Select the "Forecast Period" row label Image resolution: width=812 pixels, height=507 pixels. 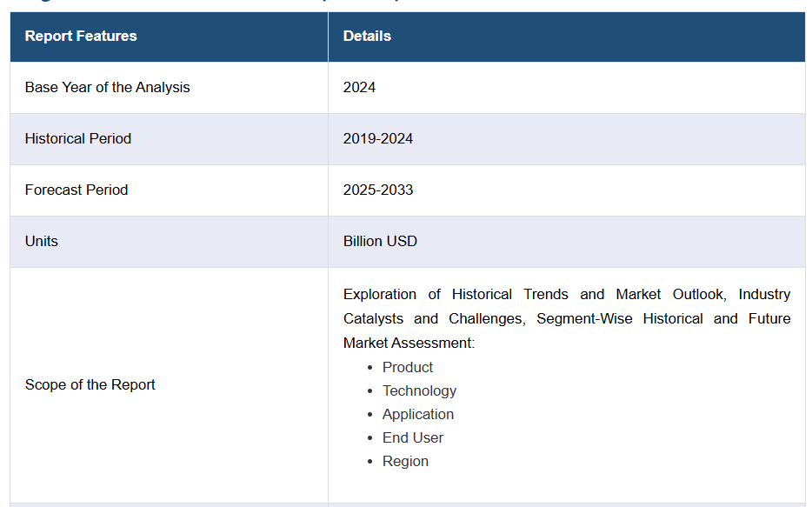pos(77,190)
